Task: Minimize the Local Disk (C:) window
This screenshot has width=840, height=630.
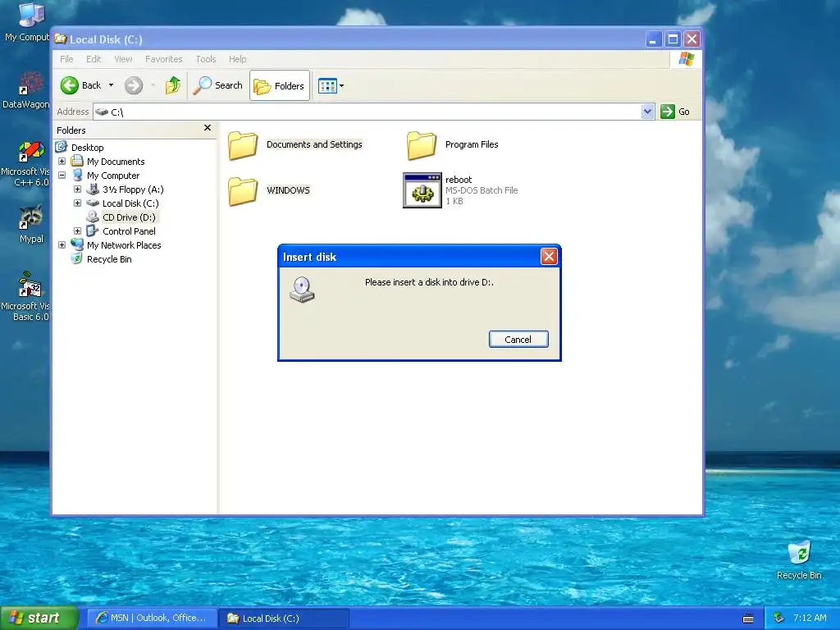Action: (653, 39)
